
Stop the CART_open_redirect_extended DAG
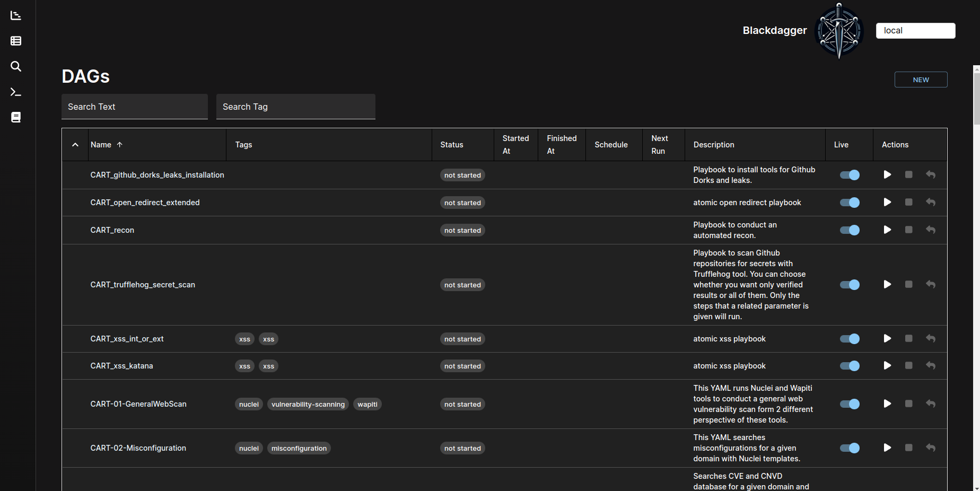(x=909, y=202)
